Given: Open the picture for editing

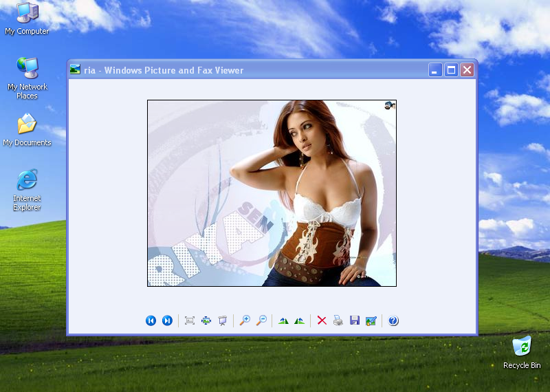Looking at the screenshot, I should pyautogui.click(x=371, y=320).
